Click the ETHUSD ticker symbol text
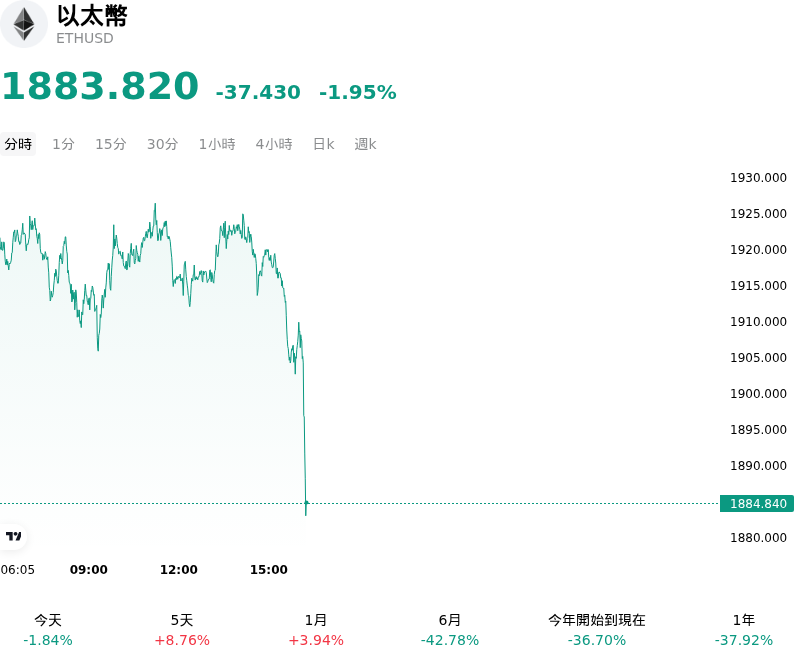800x660 pixels. [x=85, y=38]
